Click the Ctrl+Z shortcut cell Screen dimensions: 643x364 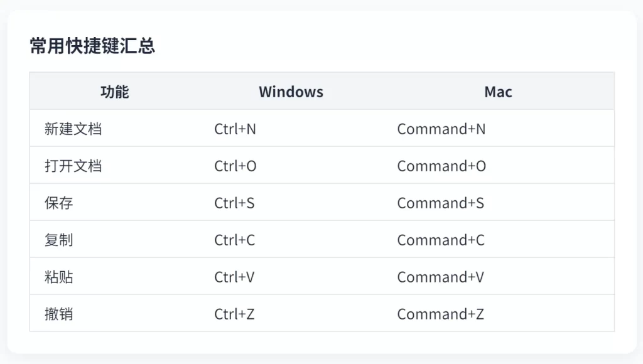pyautogui.click(x=234, y=314)
